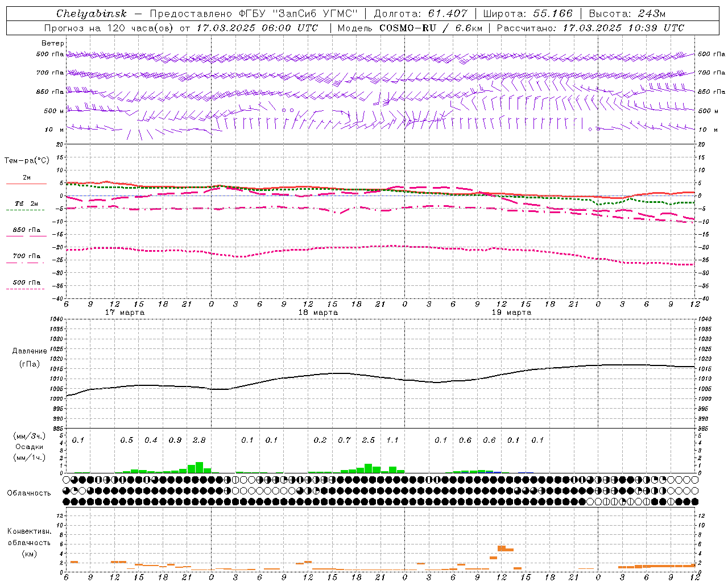Viewport: 728px width, 582px height.
Task: Select the '700 гПа' dash-dot legend entry
Action: pyautogui.click(x=26, y=256)
